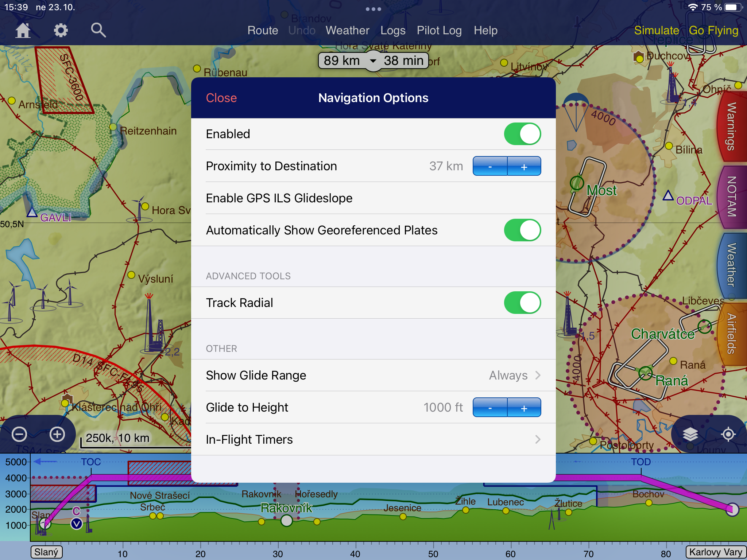Screen dimensions: 747x560
Task: Open map layers stack icon
Action: tap(690, 434)
